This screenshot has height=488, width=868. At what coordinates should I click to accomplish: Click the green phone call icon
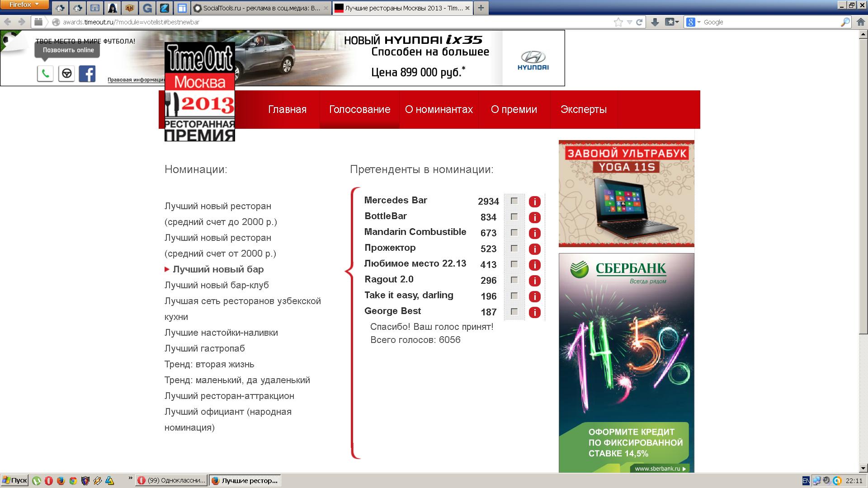[x=45, y=74]
